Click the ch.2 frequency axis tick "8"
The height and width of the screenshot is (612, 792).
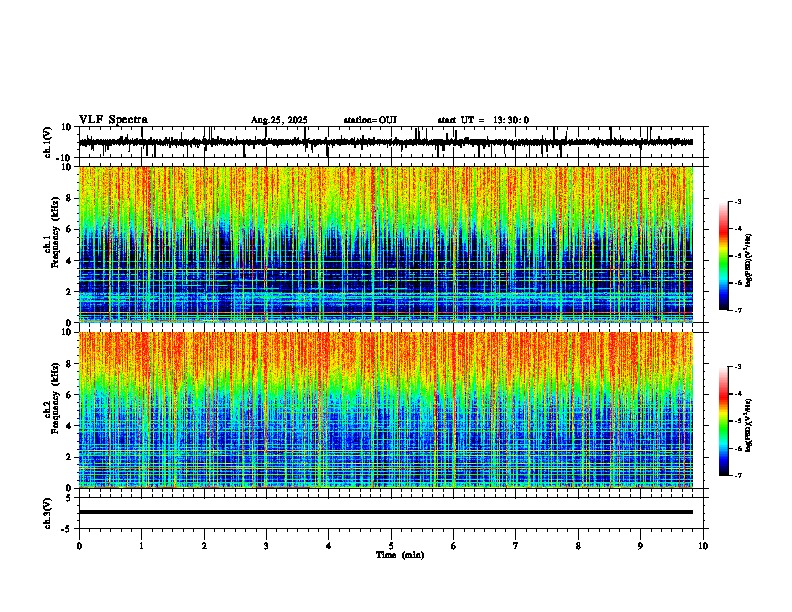coord(70,364)
